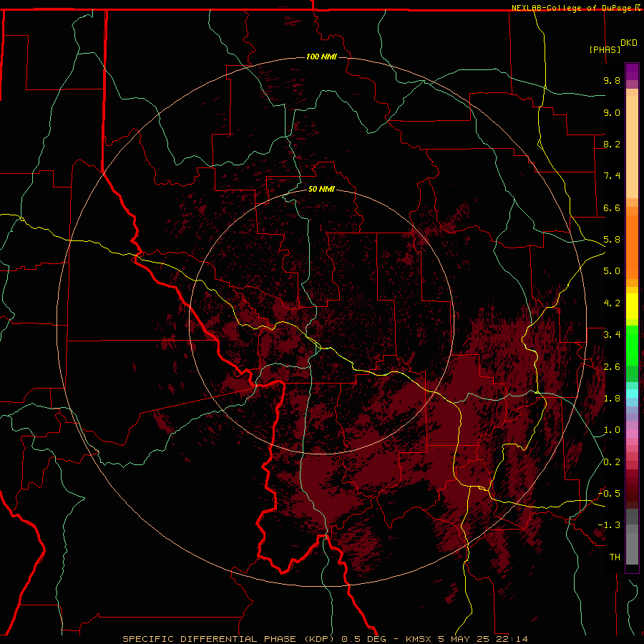Click the 6.6 value on the color scale
This screenshot has width=644, height=644.
[612, 208]
